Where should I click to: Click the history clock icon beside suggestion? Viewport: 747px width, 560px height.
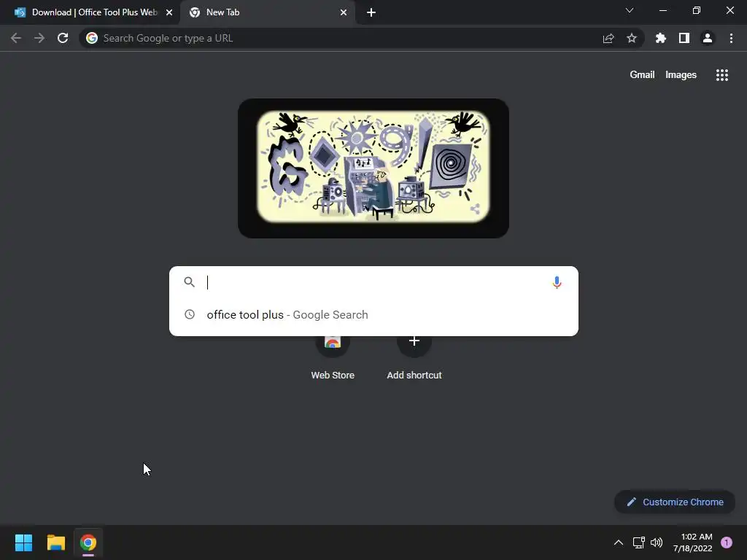click(x=190, y=314)
